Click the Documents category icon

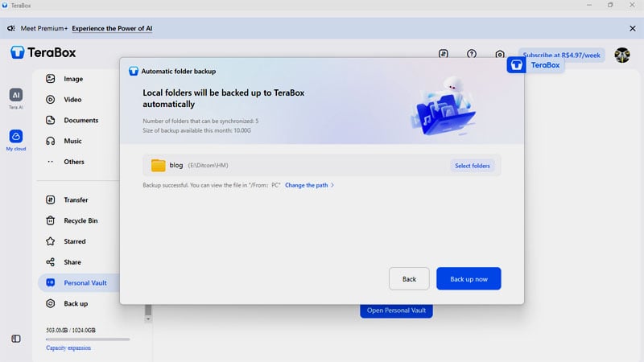coord(50,120)
